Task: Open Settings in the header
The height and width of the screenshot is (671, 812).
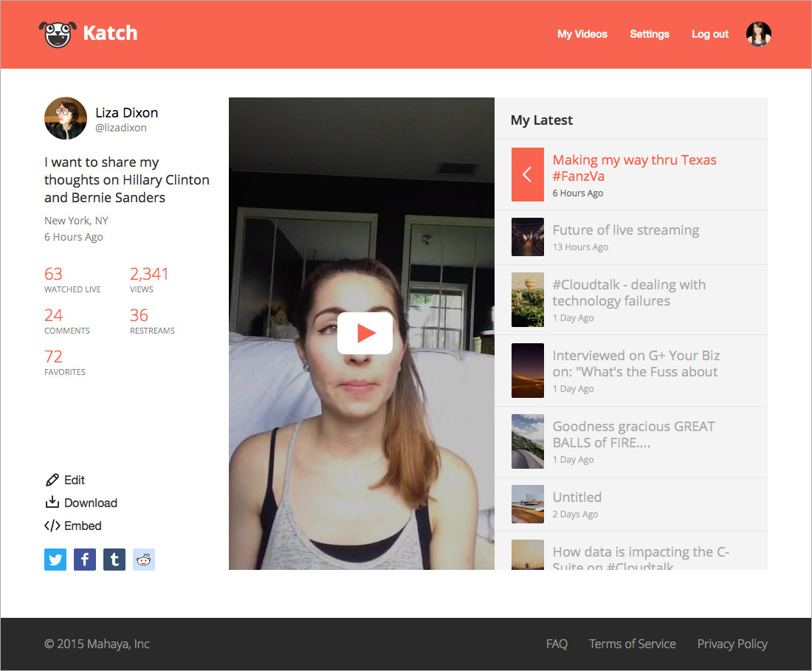Action: point(650,34)
